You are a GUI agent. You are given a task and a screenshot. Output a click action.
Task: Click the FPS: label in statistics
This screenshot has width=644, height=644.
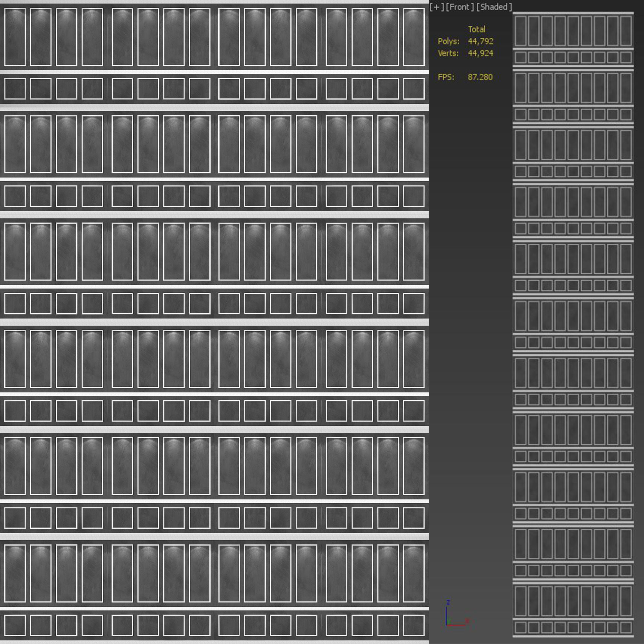click(446, 77)
